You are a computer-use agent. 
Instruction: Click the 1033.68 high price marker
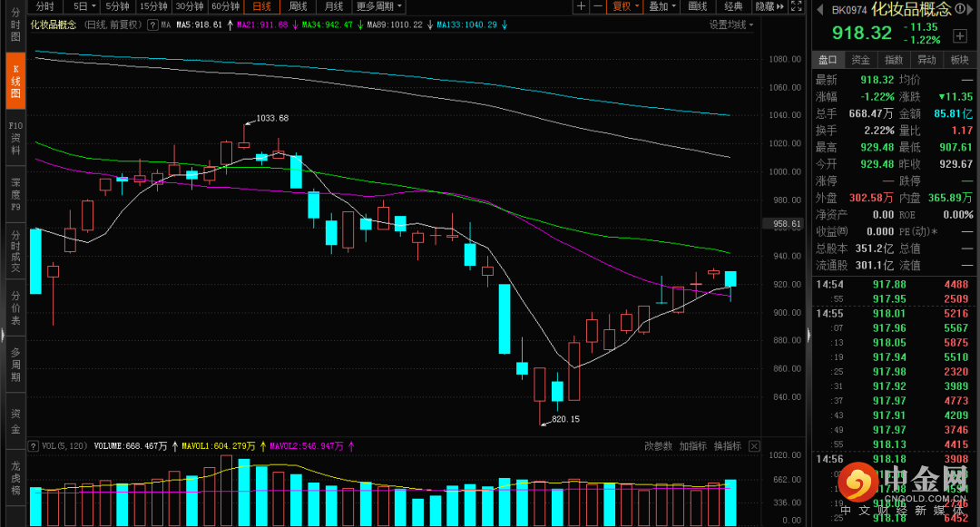click(272, 118)
